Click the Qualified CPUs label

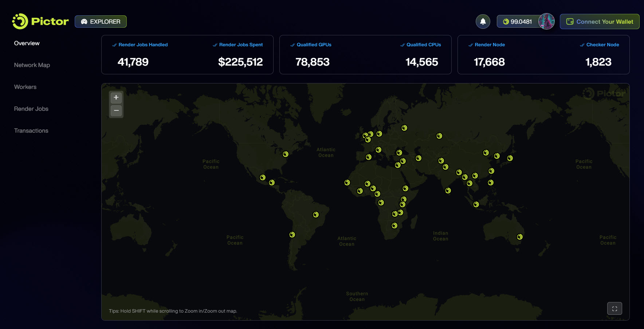point(424,45)
